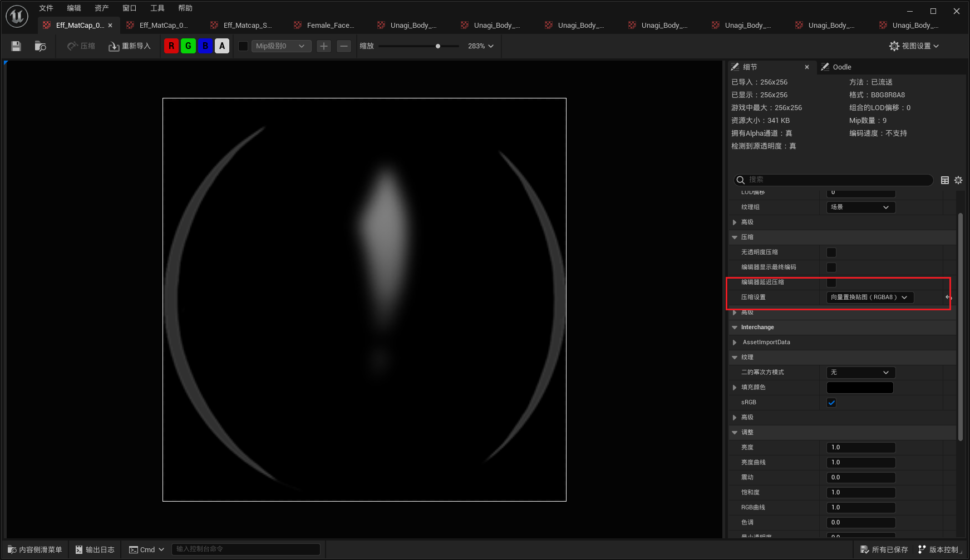The height and width of the screenshot is (560, 970).
Task: Open details panel settings gear icon
Action: [x=958, y=180]
